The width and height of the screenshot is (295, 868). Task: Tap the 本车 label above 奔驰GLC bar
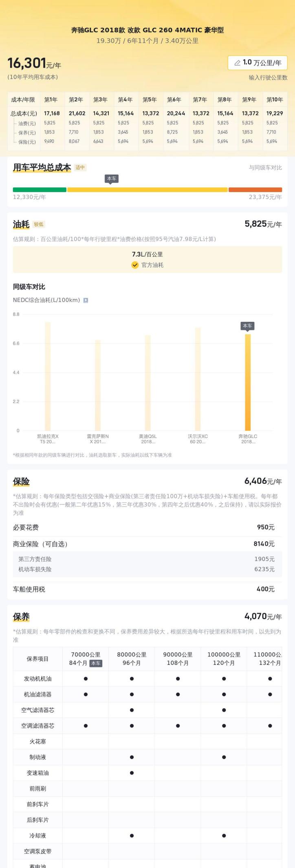point(247,326)
